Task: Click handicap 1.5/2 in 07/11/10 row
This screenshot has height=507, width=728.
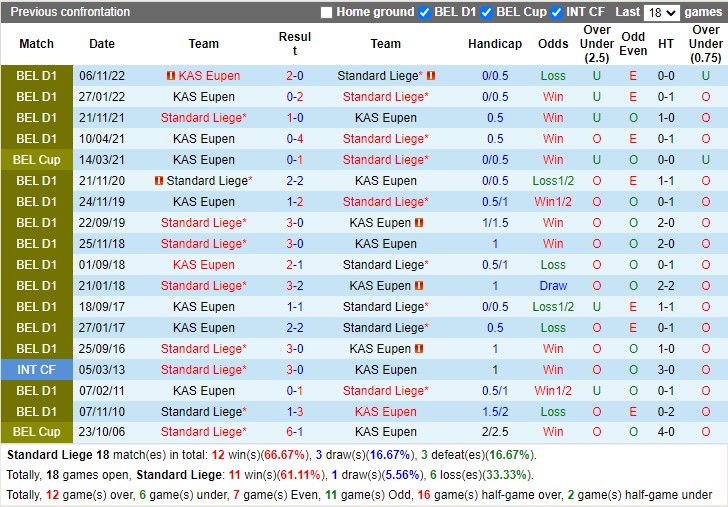Action: tap(495, 412)
